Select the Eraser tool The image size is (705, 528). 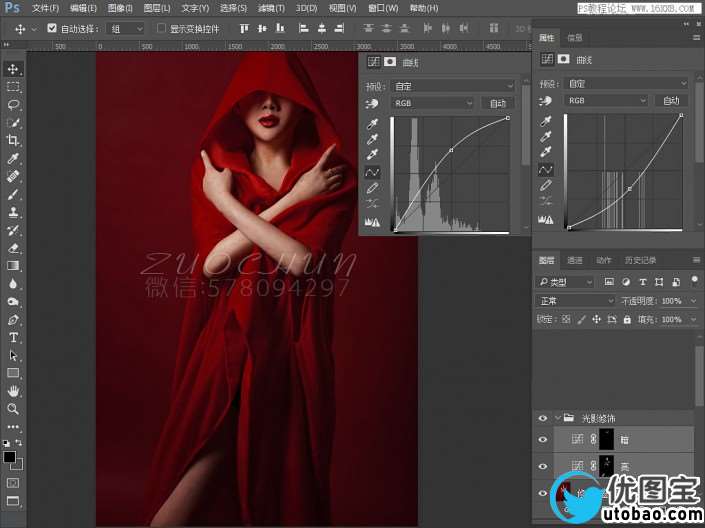pos(13,248)
